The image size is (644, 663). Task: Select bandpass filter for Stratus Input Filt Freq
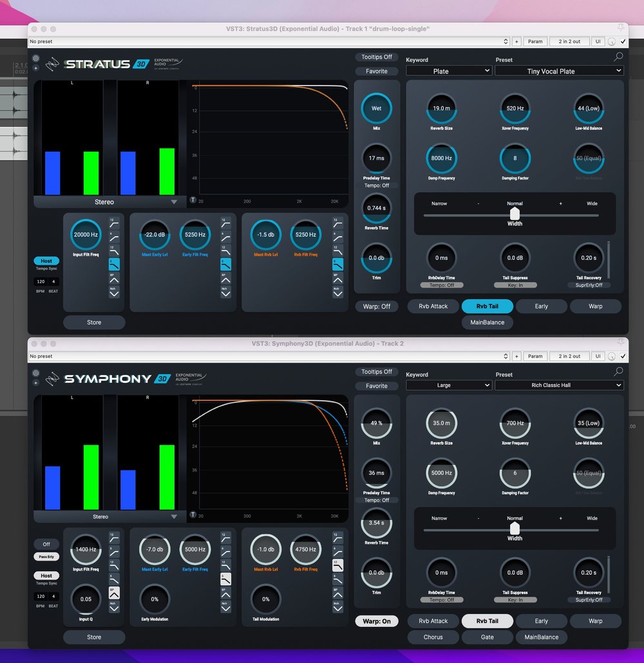tap(114, 278)
